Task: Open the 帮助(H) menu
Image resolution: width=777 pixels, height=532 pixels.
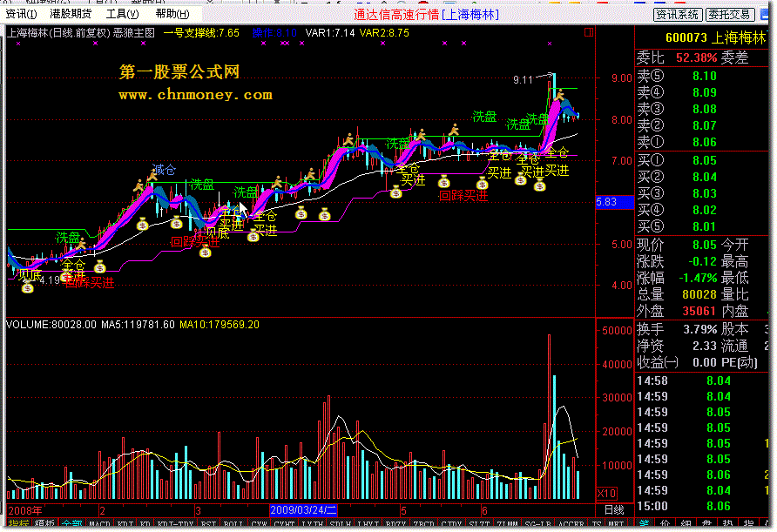Action: point(172,14)
